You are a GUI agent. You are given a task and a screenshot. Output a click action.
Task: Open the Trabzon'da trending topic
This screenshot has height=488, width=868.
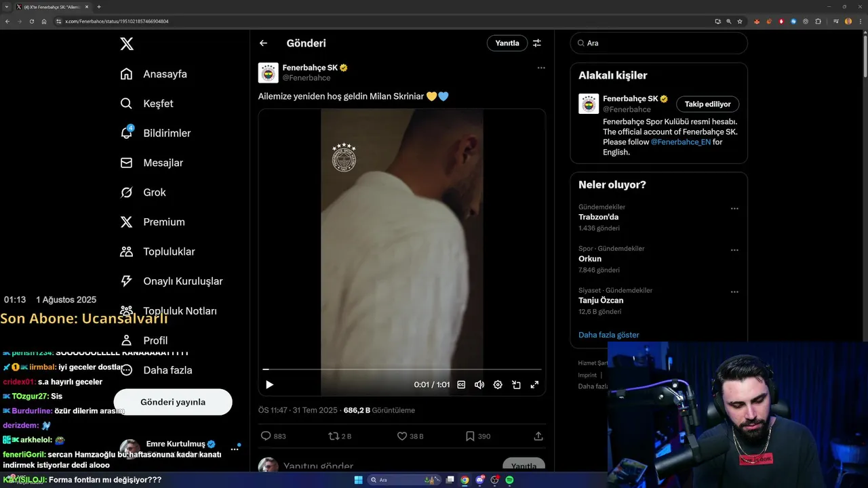tap(598, 217)
